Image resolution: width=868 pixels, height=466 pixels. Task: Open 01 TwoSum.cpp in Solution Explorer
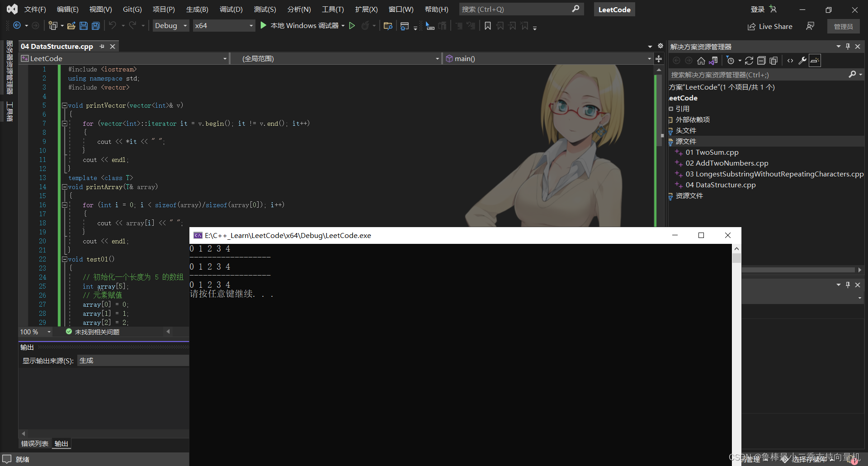coord(712,152)
